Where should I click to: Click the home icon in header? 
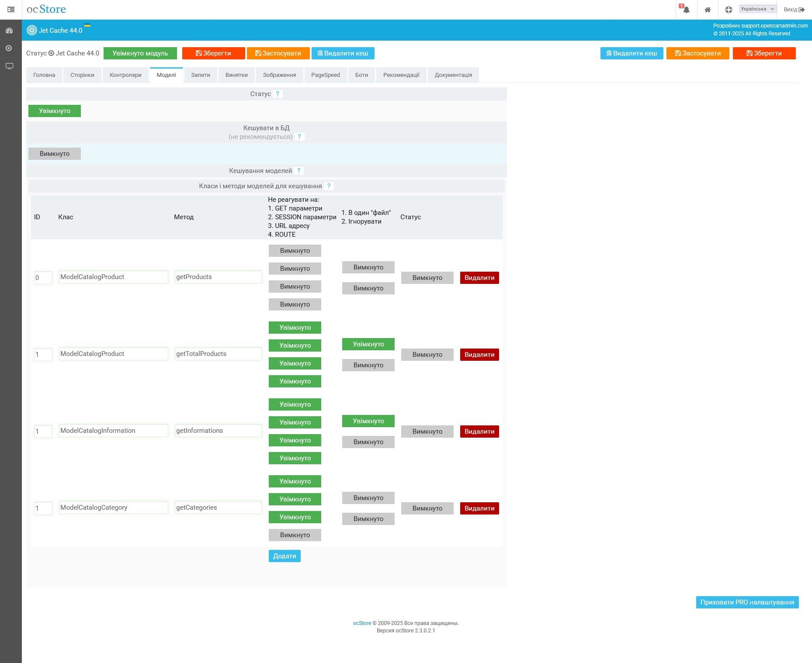[x=707, y=10]
